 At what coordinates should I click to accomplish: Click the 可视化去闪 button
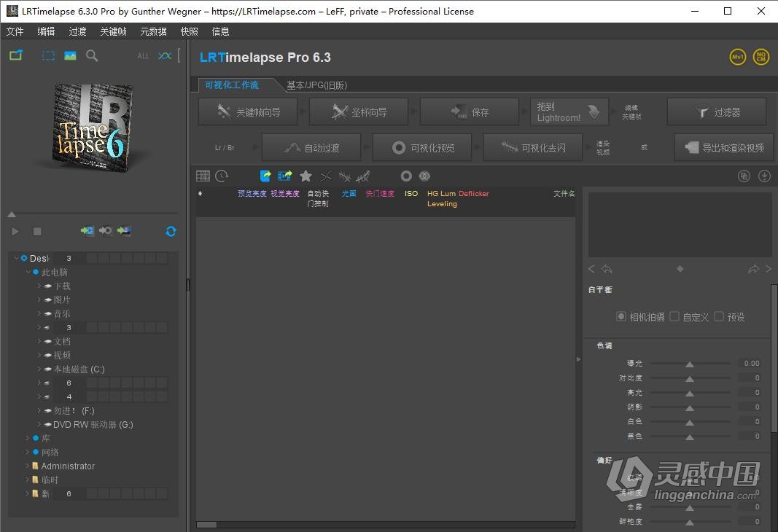point(533,148)
